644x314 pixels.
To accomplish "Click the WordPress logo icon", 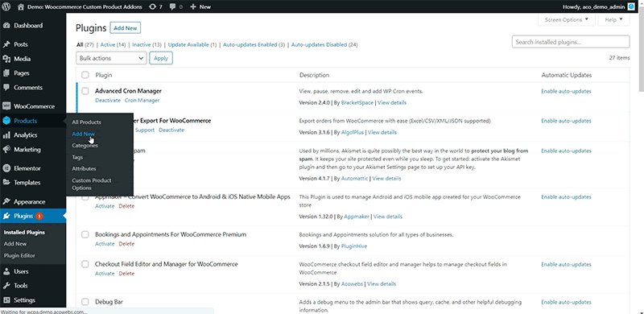I will 6,6.
